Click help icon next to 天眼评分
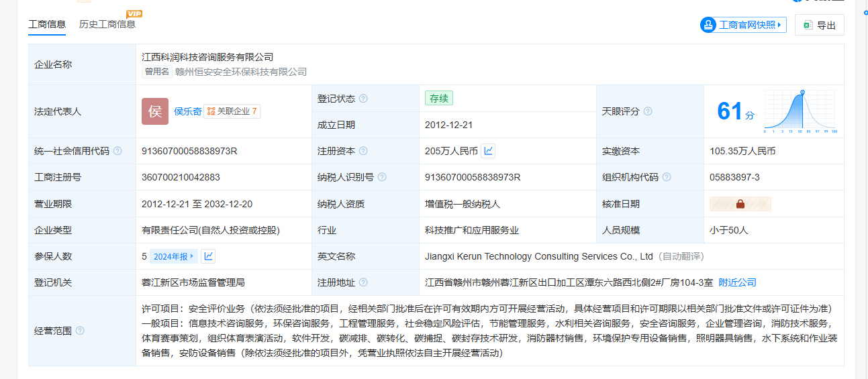The image size is (868, 379). (648, 111)
